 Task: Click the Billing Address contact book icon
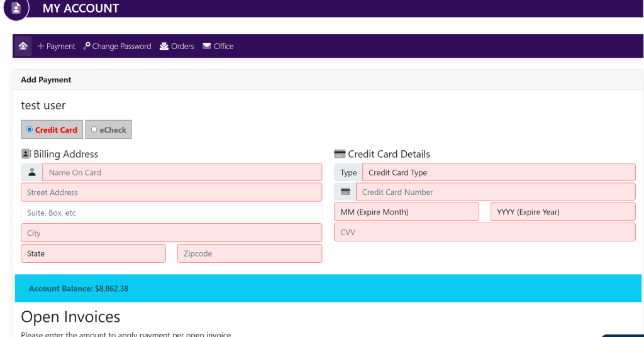[26, 154]
